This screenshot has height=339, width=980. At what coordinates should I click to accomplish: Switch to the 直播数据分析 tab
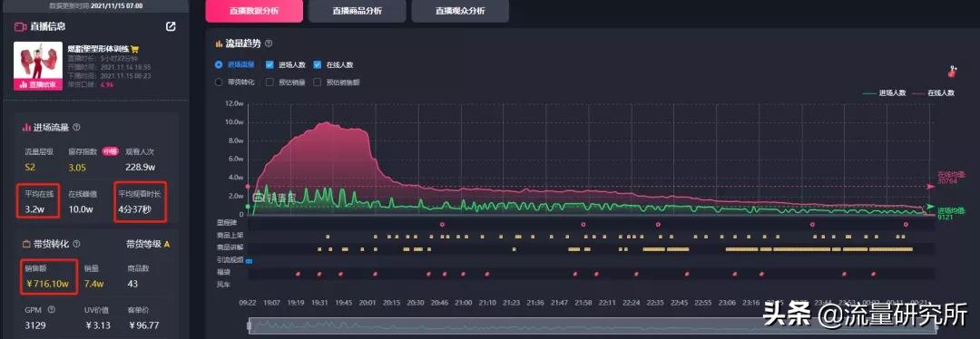(x=254, y=11)
